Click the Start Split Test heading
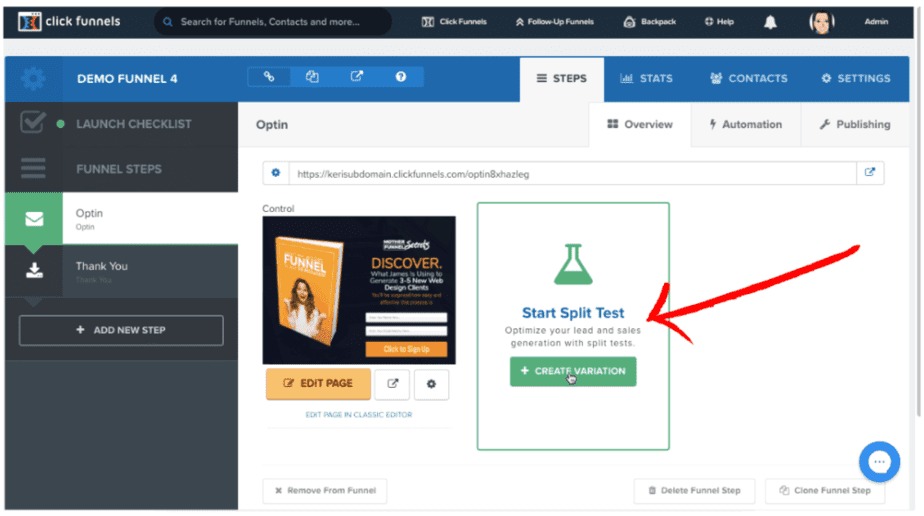The width and height of the screenshot is (924, 516). coord(573,313)
